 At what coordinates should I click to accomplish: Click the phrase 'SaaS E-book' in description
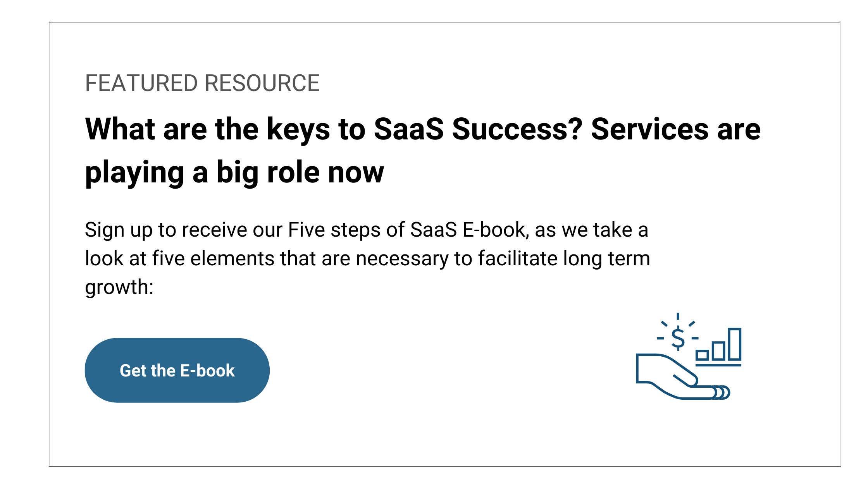[468, 230]
